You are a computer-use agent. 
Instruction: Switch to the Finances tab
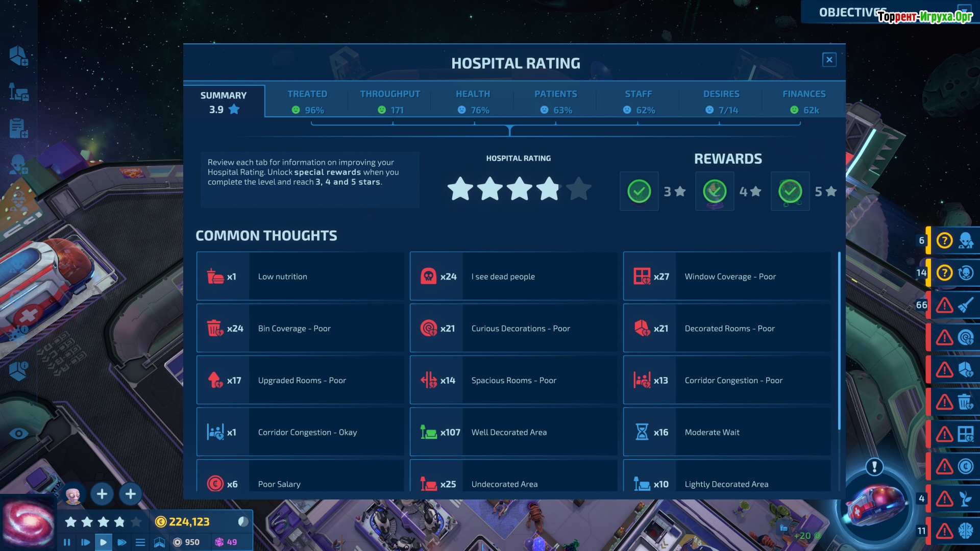(x=803, y=102)
